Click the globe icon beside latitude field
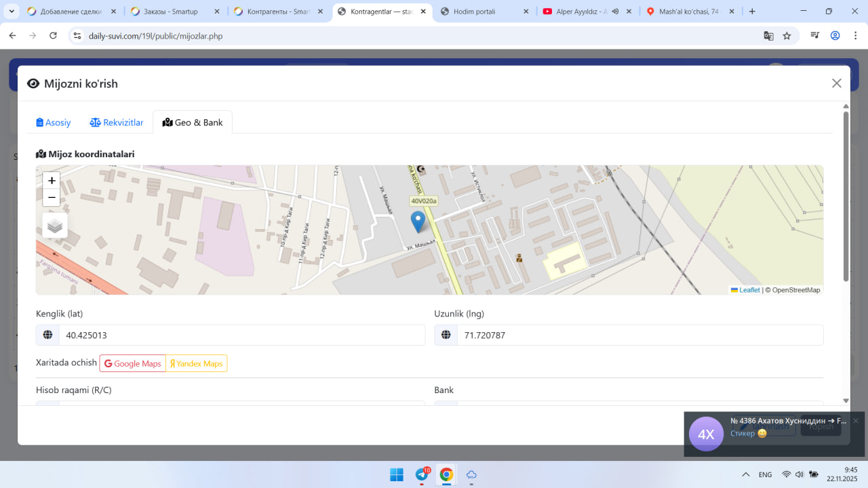The width and height of the screenshot is (868, 488). [x=47, y=335]
